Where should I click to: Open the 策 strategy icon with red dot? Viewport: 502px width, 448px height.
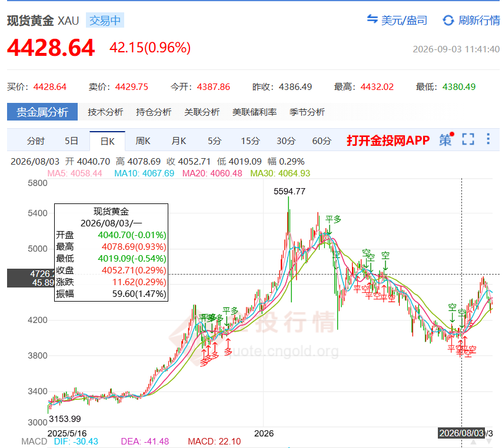[x=447, y=139]
